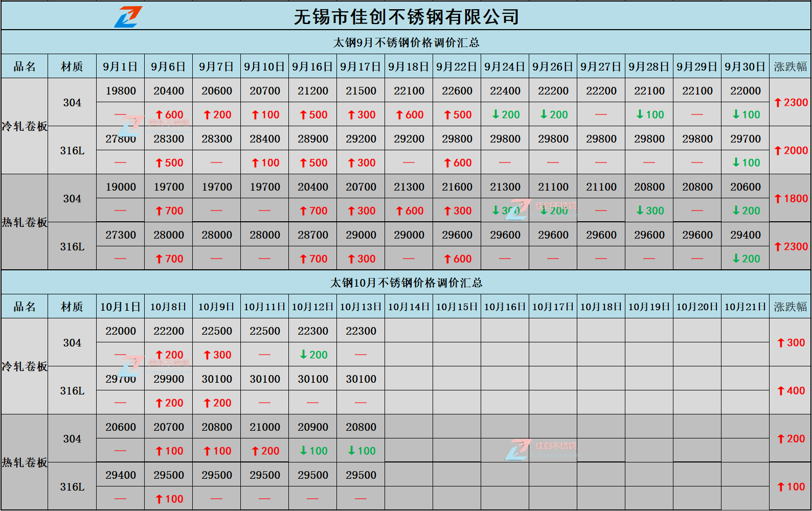This screenshot has height=511, width=812.
Task: Select the title 无锡市佳创不锈钢有限公司
Action: pyautogui.click(x=407, y=17)
